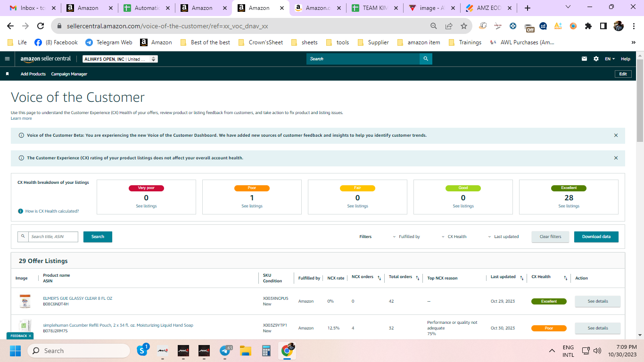
Task: Dismiss the Voice of the Customer Beta banner
Action: (616, 135)
